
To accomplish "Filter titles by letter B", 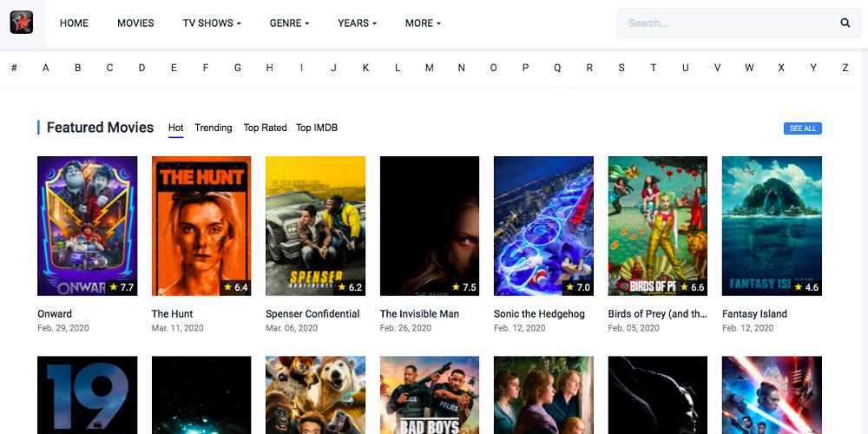I will pyautogui.click(x=78, y=68).
